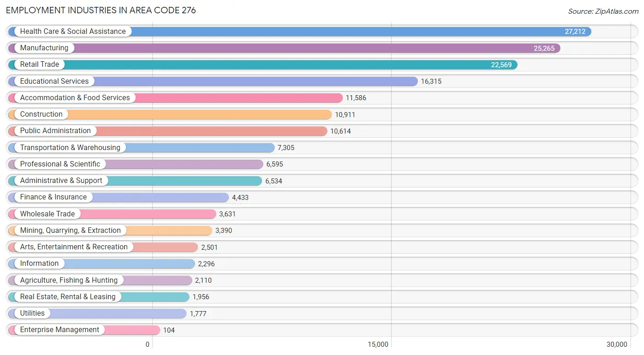Click the 1,777 Utilities value
Screen dimensions: 644x355
pos(198,314)
